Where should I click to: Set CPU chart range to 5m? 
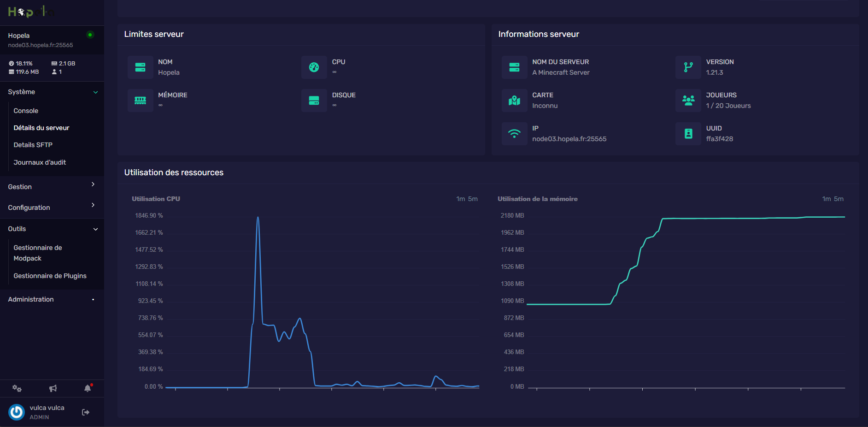pos(473,199)
